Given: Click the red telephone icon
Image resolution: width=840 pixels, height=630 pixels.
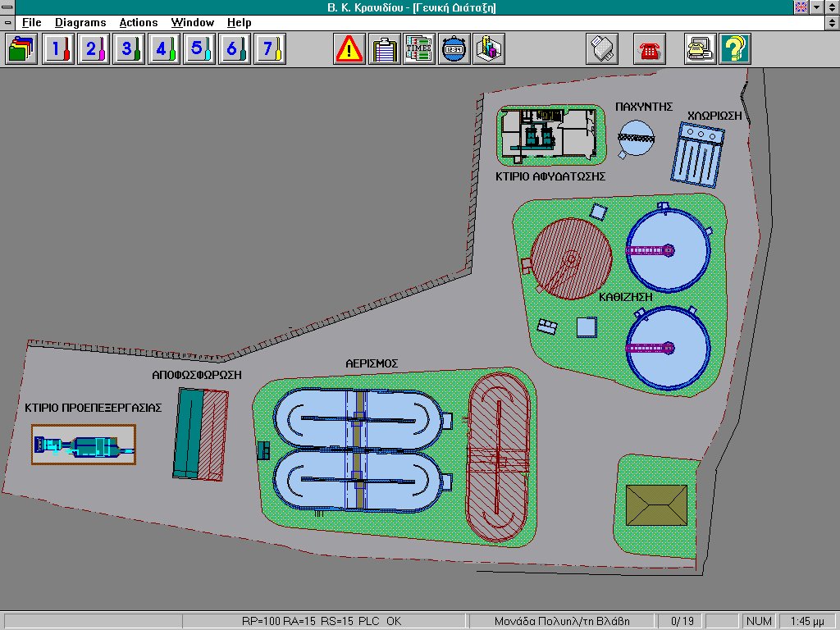Looking at the screenshot, I should pyautogui.click(x=650, y=49).
